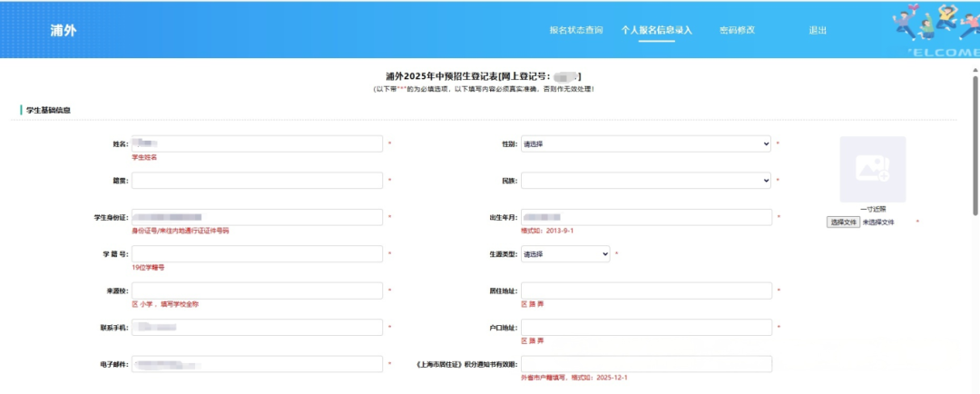Viewport: 980px width, 394px height.
Task: Go to 报名状态查询 menu item
Action: tap(575, 30)
